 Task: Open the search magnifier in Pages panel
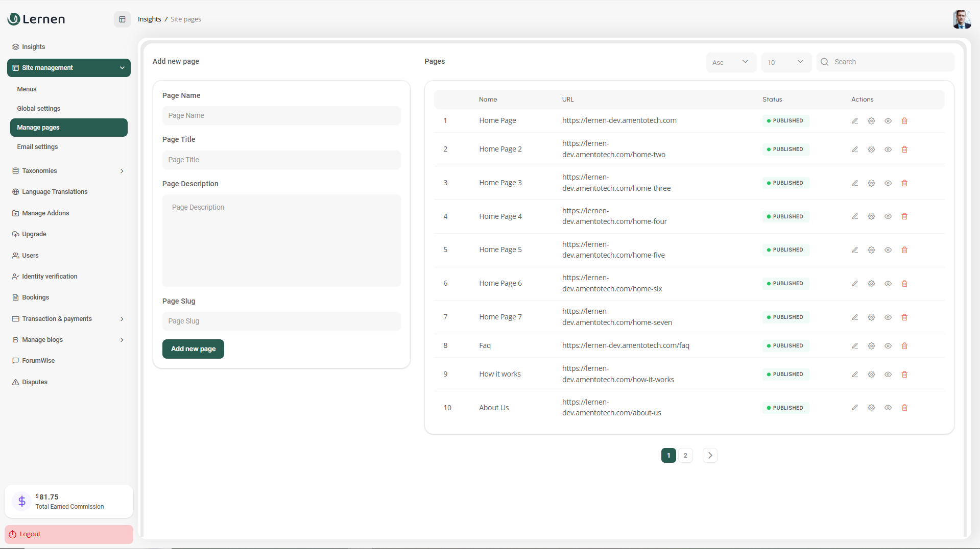[824, 61]
